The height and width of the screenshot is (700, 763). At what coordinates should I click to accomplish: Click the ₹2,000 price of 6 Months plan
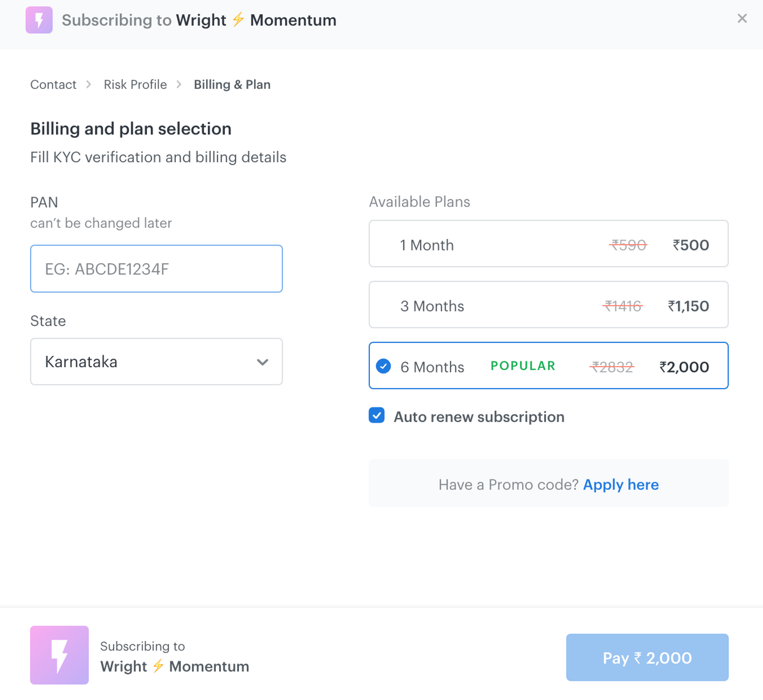coord(684,367)
